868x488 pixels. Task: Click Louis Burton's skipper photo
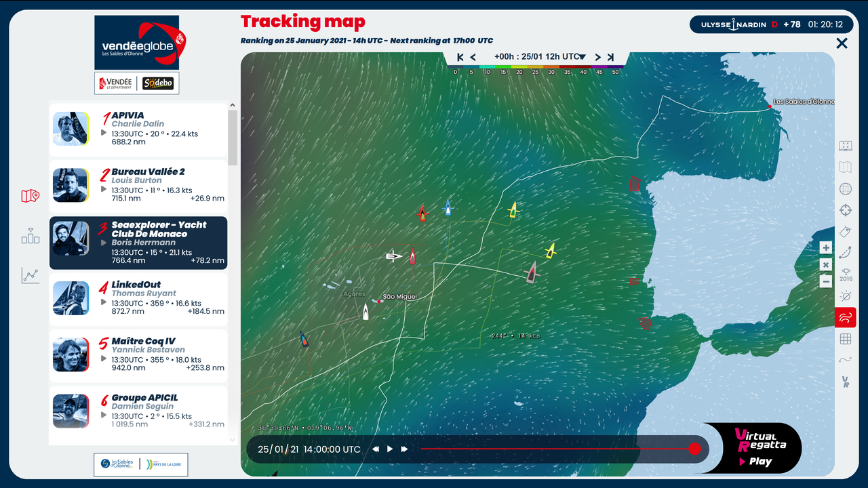pos(71,185)
